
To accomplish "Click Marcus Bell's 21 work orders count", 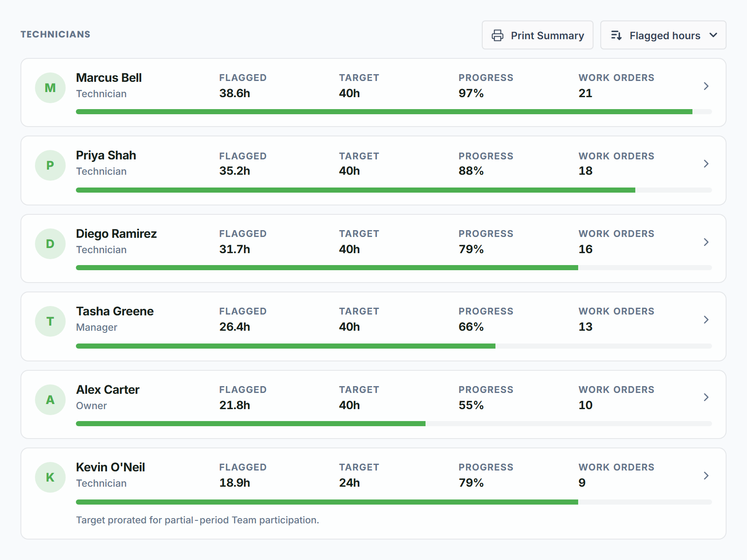I will (x=585, y=93).
